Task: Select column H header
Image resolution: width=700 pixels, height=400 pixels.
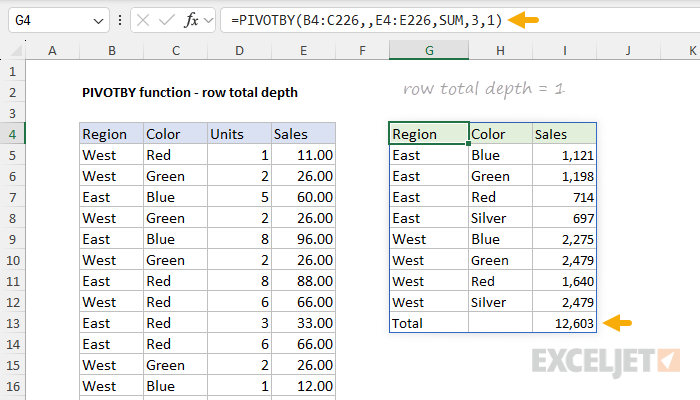Action: coord(500,50)
